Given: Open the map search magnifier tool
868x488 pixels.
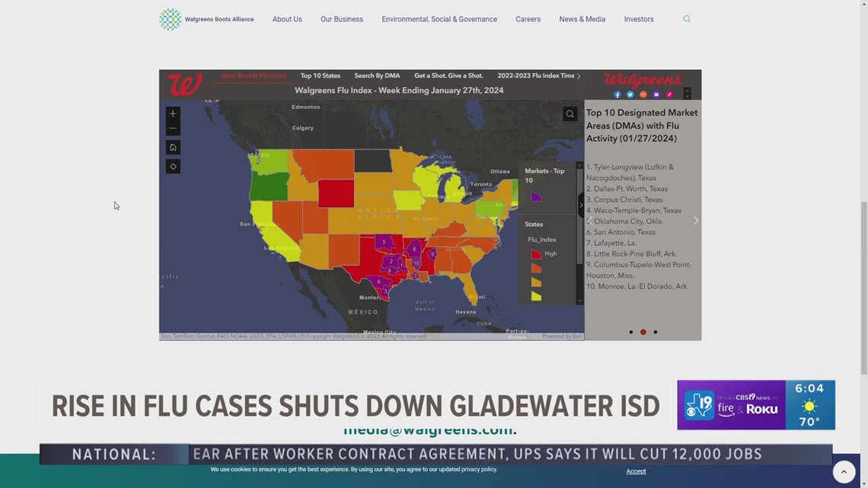Looking at the screenshot, I should click(570, 113).
